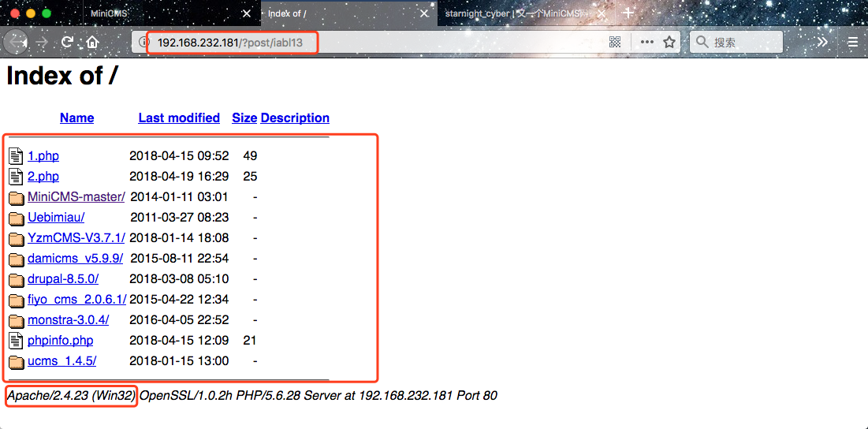
Task: Sort listing by Last modified column
Action: coord(179,118)
